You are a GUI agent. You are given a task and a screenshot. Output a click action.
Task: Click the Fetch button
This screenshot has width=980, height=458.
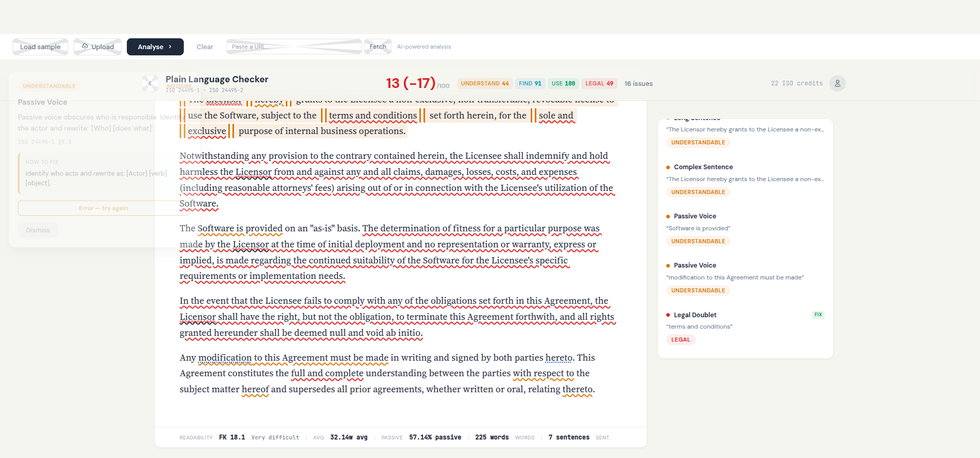click(x=378, y=47)
